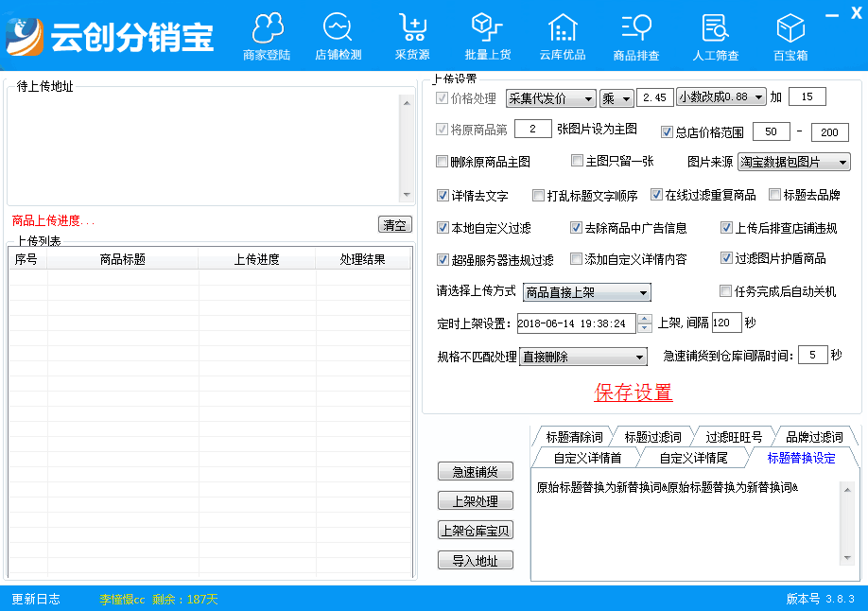Open the 人工筛查 manual screening icon
The image size is (868, 611).
(x=715, y=36)
